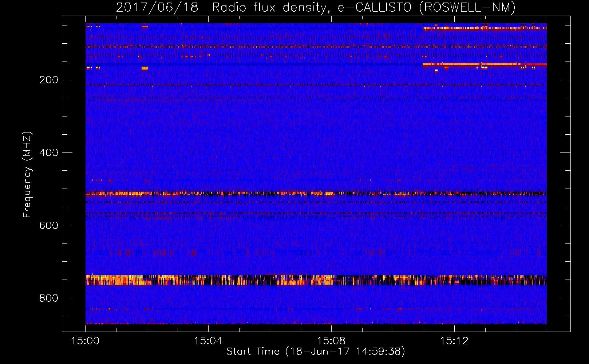The height and width of the screenshot is (364, 589).
Task: Click the 15:08 time tick label
Action: coord(331,341)
